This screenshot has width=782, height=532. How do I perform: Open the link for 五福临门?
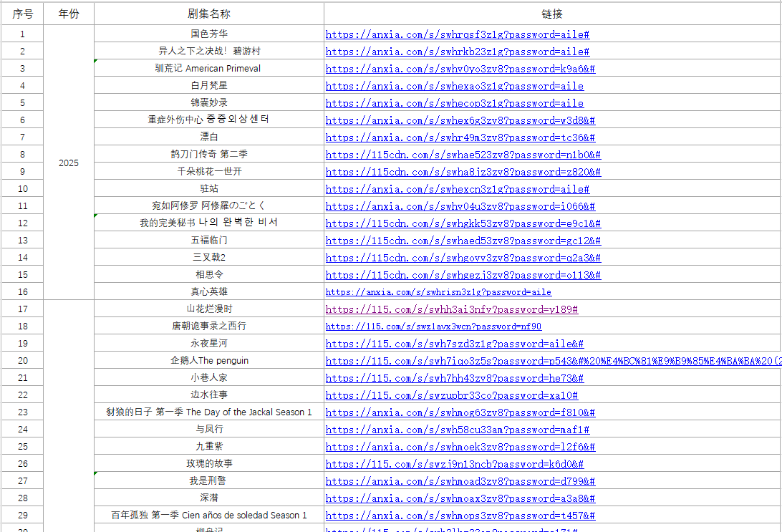tap(463, 241)
